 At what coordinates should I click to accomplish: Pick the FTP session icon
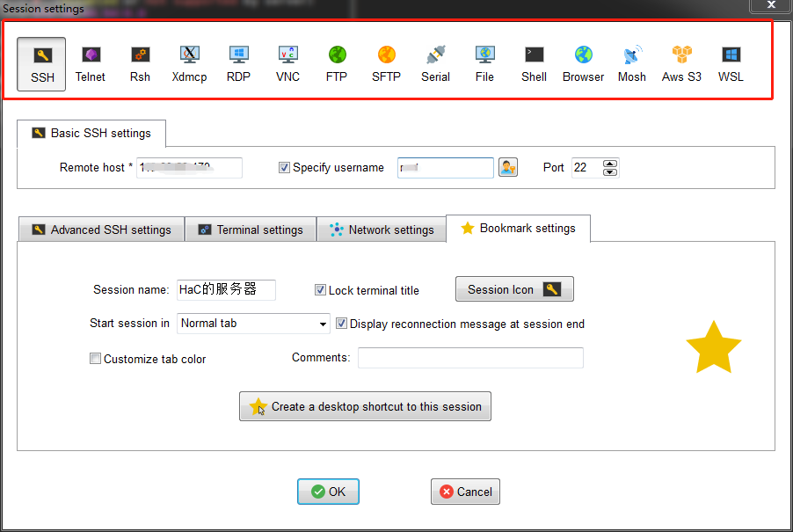tap(337, 64)
